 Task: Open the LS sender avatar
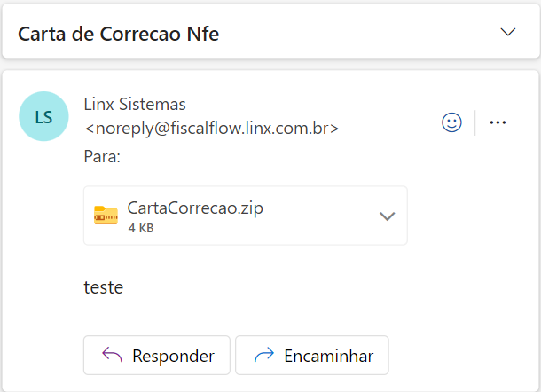click(x=43, y=116)
